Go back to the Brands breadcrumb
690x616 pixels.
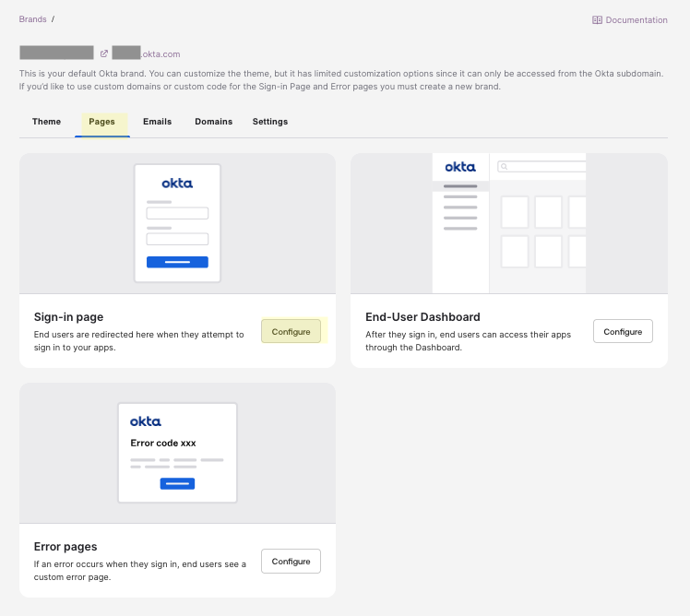coord(32,19)
